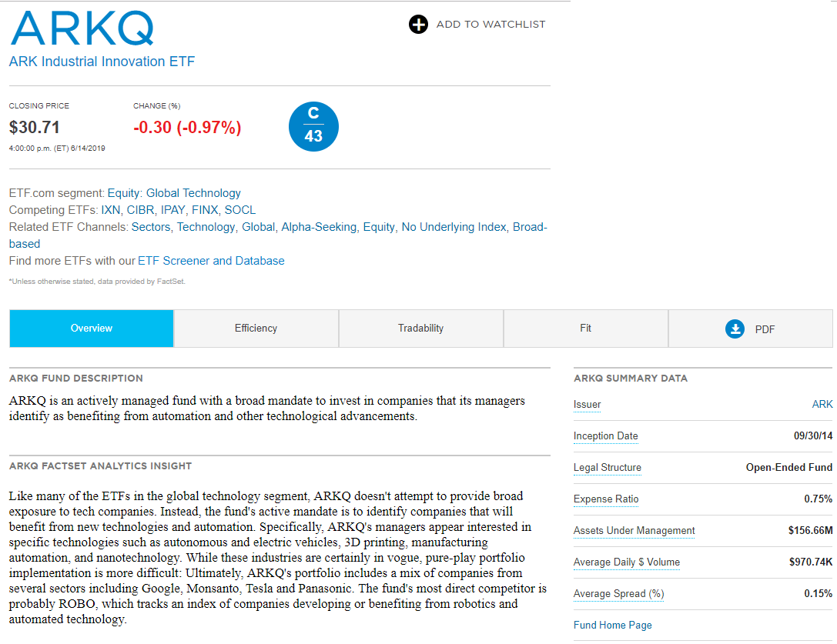Open competing ETF CIBR
Image resolution: width=837 pixels, height=644 pixels.
point(140,210)
